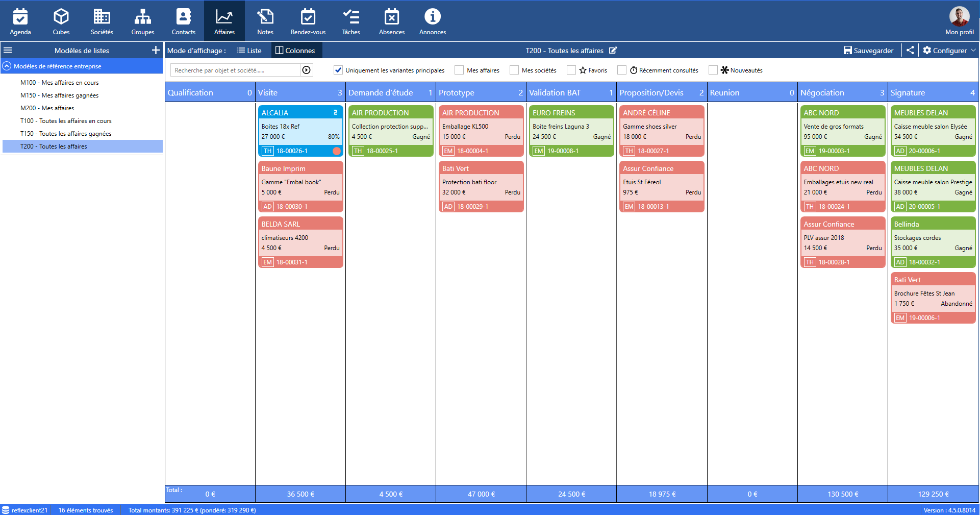Click the hamburger menu in Modèles de listes
This screenshot has width=980, height=515.
(x=8, y=51)
